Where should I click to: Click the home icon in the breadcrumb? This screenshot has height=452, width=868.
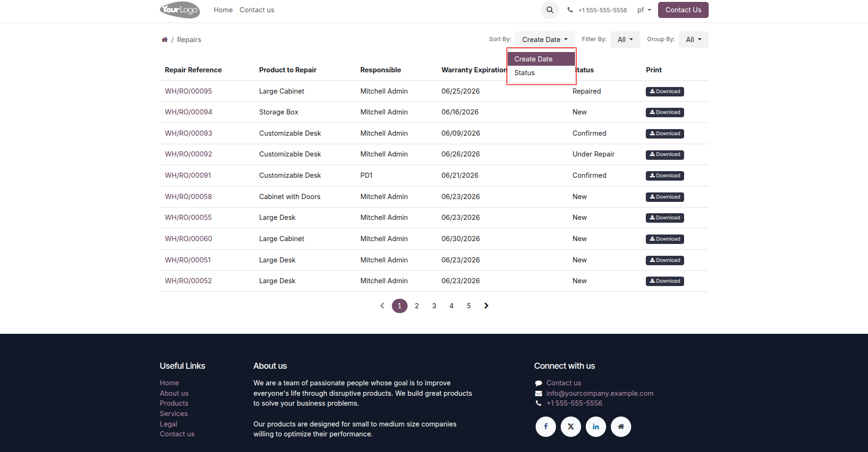[165, 40]
